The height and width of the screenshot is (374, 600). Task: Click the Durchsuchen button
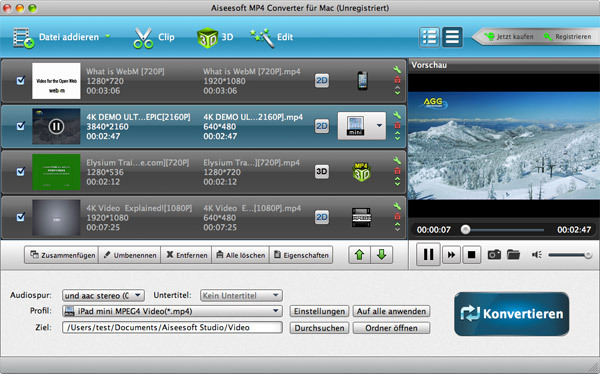(x=319, y=328)
